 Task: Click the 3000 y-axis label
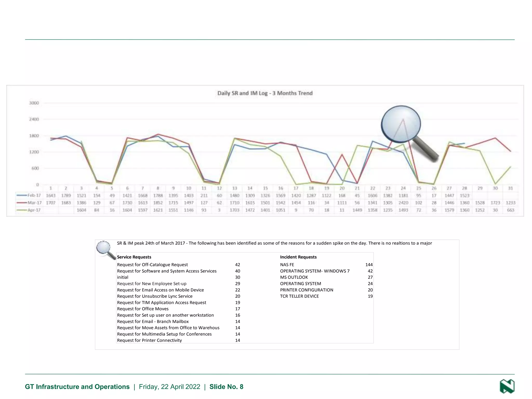click(x=34, y=103)
